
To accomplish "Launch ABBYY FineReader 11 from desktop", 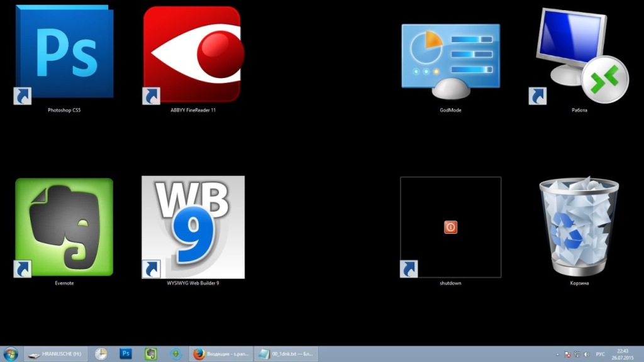I will tap(192, 54).
